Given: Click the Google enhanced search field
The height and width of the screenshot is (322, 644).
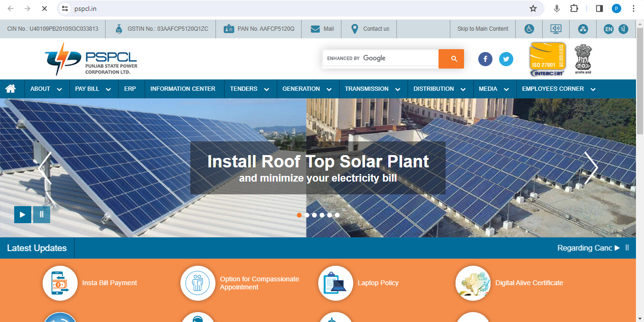Looking at the screenshot, I should pos(380,58).
